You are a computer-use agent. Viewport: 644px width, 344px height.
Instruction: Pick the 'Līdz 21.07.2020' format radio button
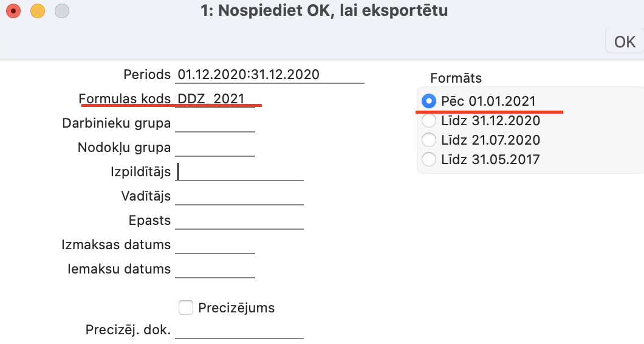pos(429,140)
